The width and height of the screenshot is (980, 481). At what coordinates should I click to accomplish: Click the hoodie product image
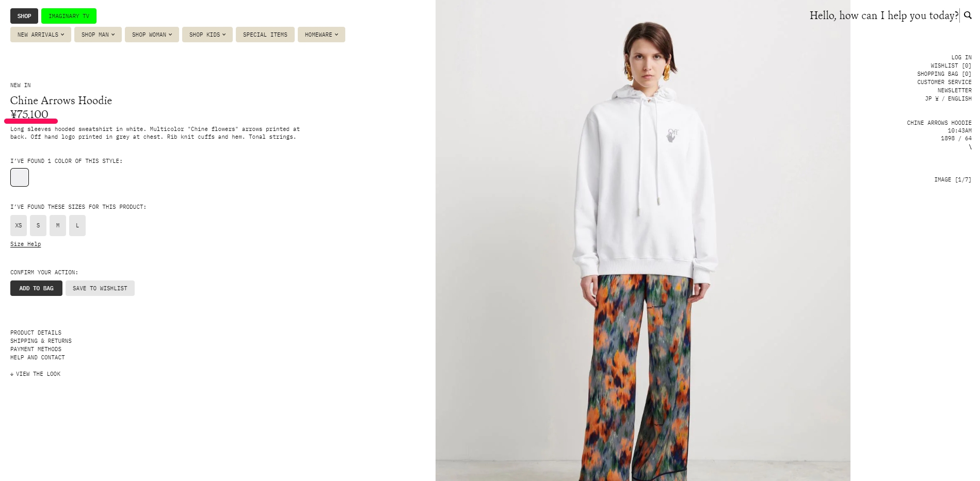[642, 240]
